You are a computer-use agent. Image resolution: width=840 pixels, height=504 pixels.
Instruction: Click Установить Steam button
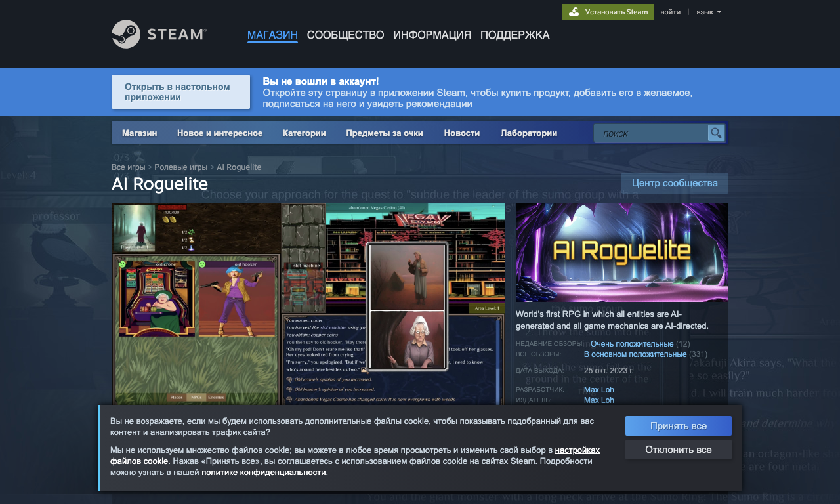pos(608,12)
